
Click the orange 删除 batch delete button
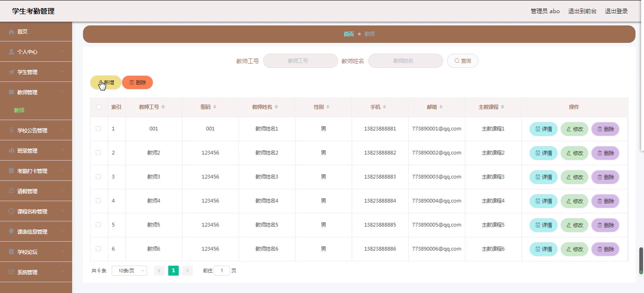(137, 82)
